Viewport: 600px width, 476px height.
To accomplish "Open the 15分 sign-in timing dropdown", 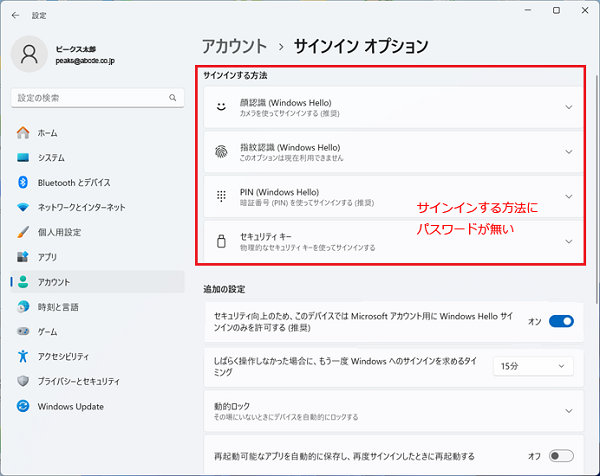I will 533,366.
